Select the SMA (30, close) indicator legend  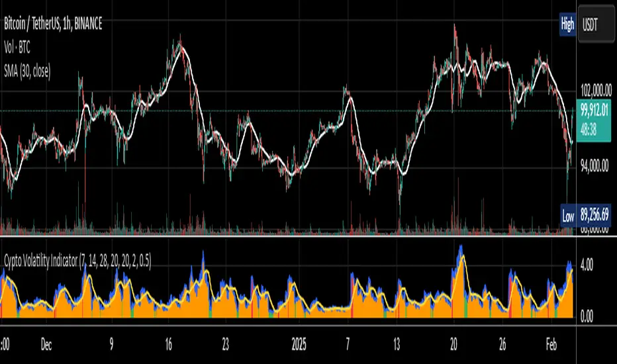pos(27,71)
